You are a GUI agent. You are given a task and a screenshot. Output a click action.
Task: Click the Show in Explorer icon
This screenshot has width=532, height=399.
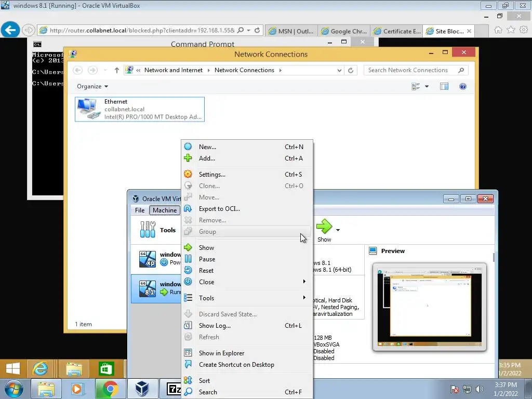[188, 353]
